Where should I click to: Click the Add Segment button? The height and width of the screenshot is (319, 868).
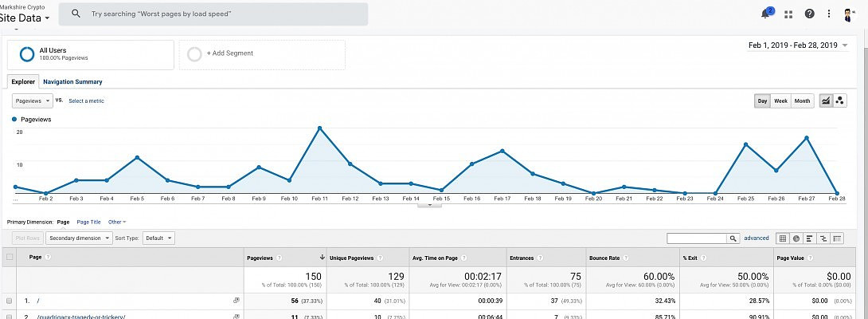tap(262, 53)
